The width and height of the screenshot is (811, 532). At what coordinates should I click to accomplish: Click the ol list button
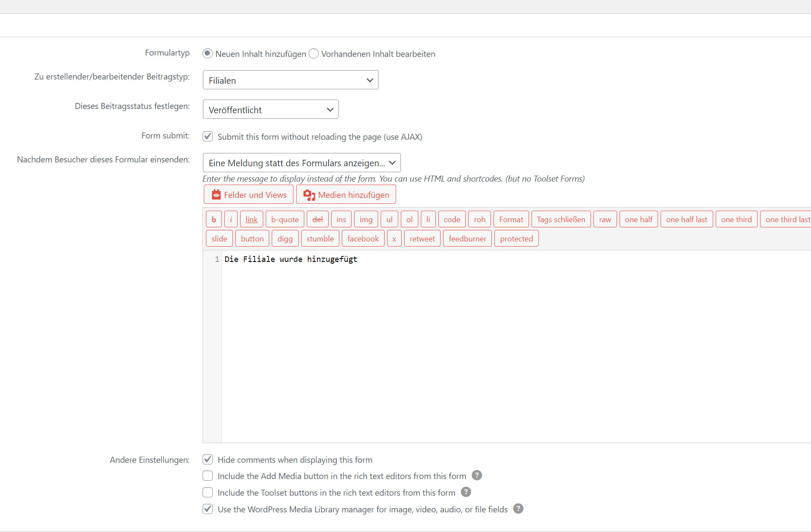click(409, 219)
